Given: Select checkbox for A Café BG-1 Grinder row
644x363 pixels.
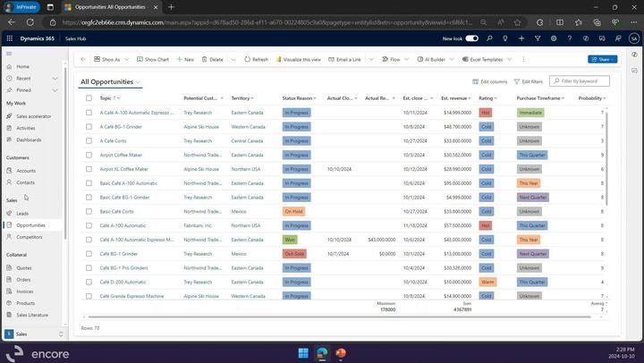Looking at the screenshot, I should (x=89, y=126).
